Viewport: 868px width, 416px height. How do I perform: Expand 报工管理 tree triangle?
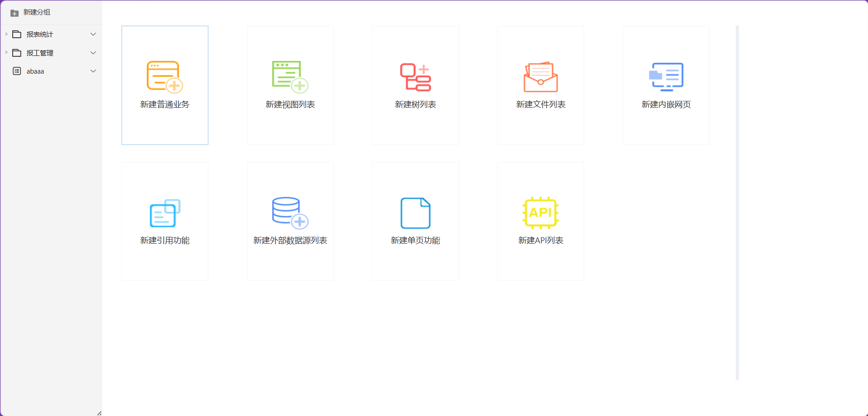(6, 53)
